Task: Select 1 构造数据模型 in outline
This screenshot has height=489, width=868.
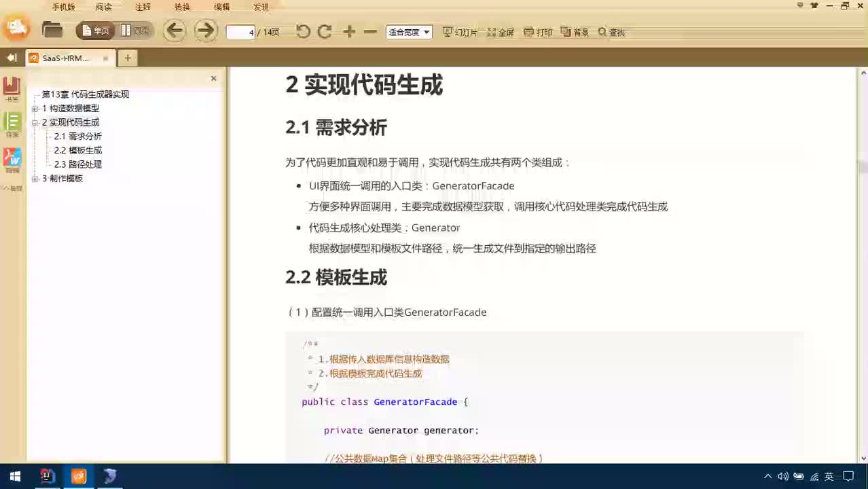Action: coord(71,109)
